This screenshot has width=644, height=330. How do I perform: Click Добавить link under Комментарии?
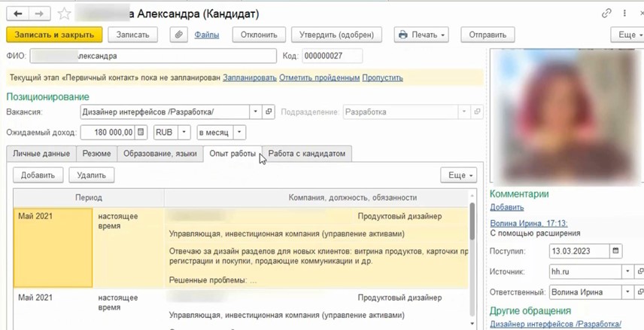tap(507, 207)
